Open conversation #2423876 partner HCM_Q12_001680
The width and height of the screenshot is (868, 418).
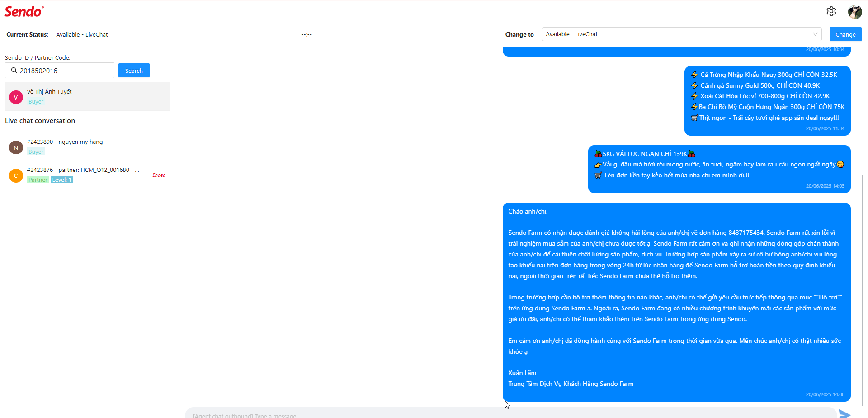tap(87, 175)
